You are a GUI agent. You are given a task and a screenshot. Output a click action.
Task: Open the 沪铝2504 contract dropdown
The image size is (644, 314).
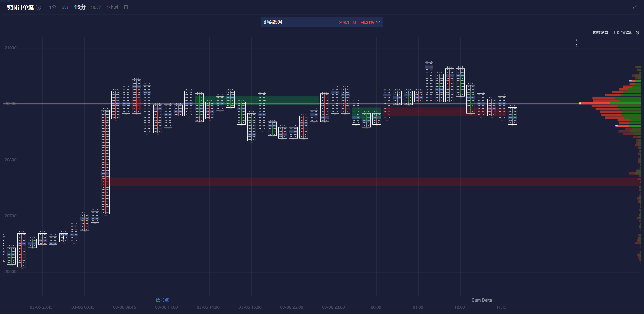(x=322, y=22)
